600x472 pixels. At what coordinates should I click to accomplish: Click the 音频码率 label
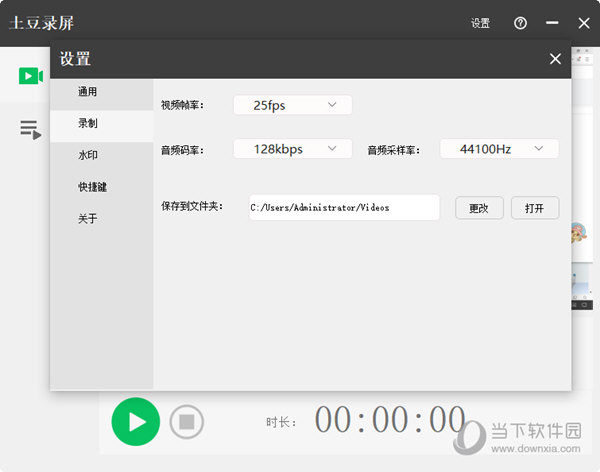(x=183, y=150)
